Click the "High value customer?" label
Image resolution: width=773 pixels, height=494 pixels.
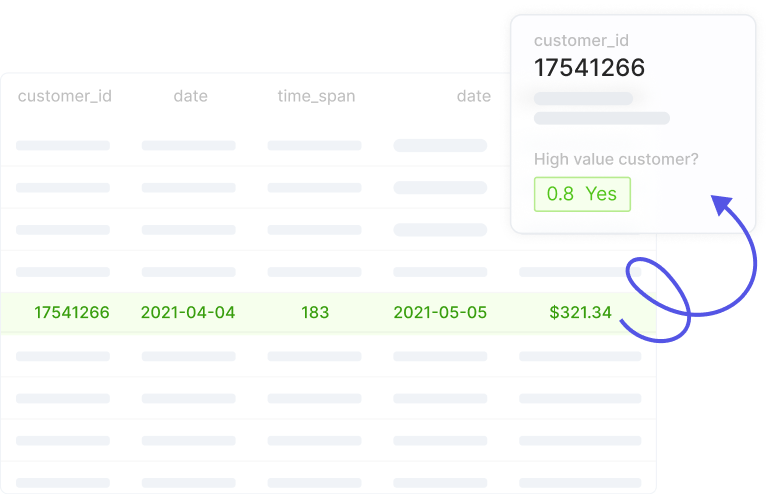tap(615, 159)
